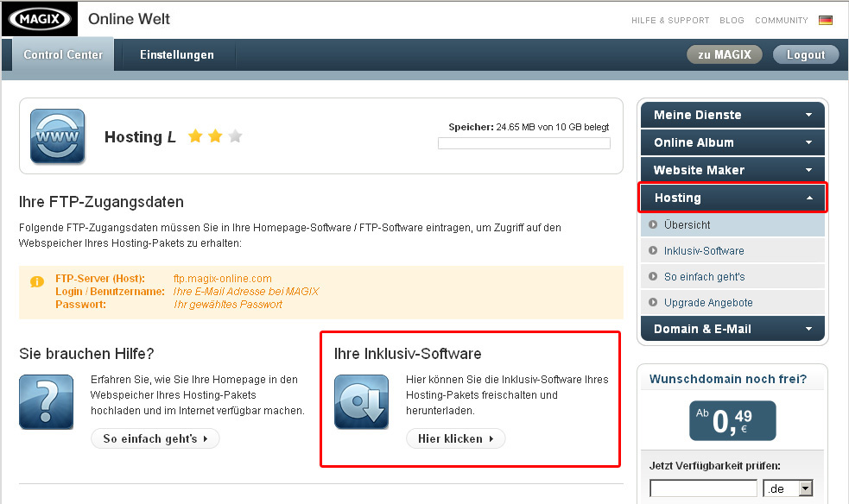Open the Community link
This screenshot has width=849, height=504.
pyautogui.click(x=782, y=21)
